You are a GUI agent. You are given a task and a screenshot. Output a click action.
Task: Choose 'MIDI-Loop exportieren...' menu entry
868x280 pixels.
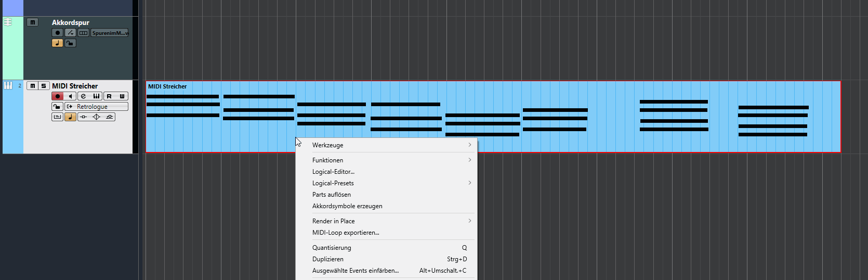(346, 233)
